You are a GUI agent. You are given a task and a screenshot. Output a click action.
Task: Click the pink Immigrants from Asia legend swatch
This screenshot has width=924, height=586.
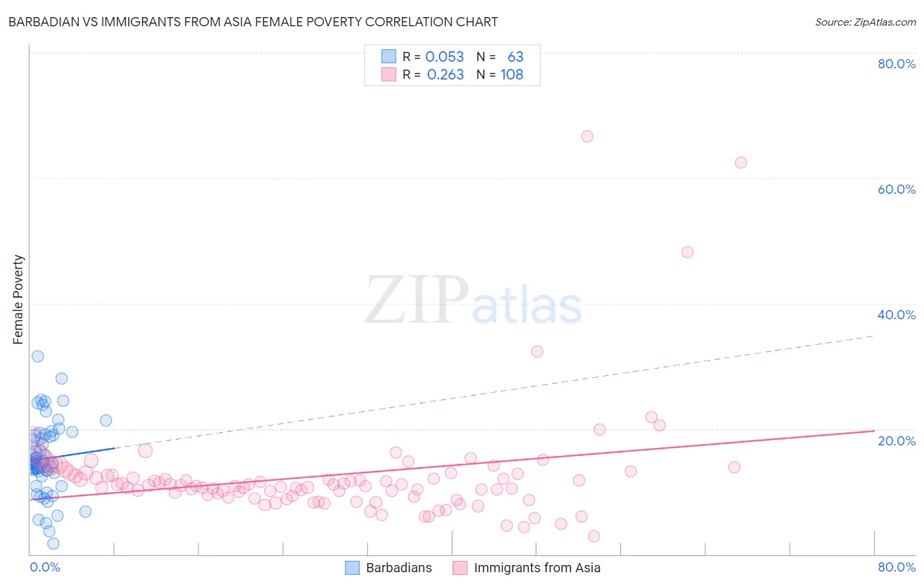[460, 568]
